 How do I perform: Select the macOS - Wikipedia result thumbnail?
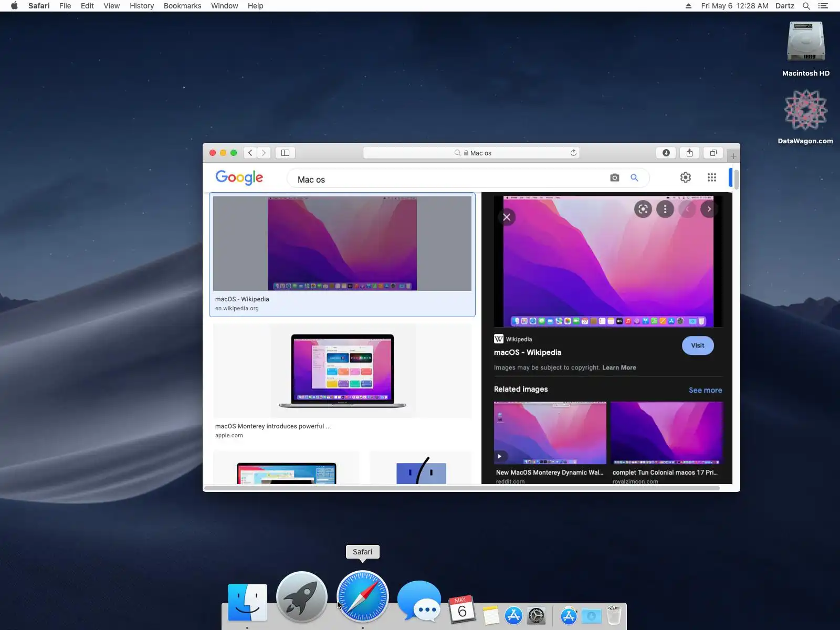tap(342, 244)
